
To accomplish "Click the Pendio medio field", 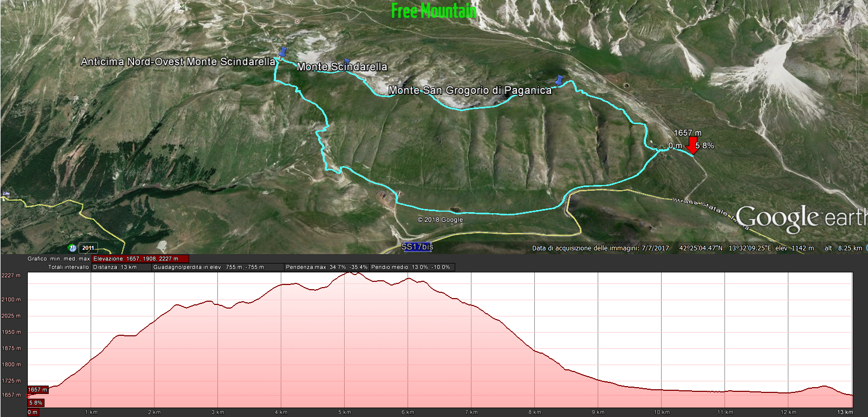I will pos(412,267).
